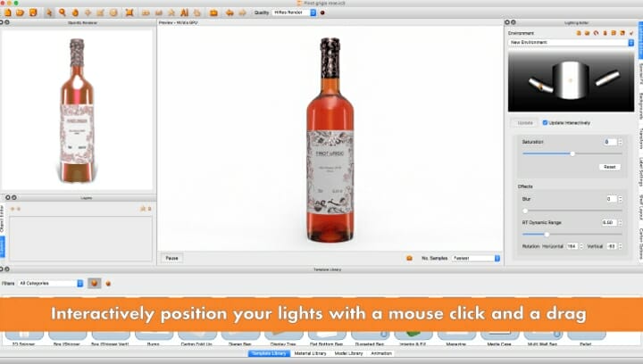This screenshot has width=643, height=364.
Task: Click the Vertical rotation value field
Action: pos(612,246)
